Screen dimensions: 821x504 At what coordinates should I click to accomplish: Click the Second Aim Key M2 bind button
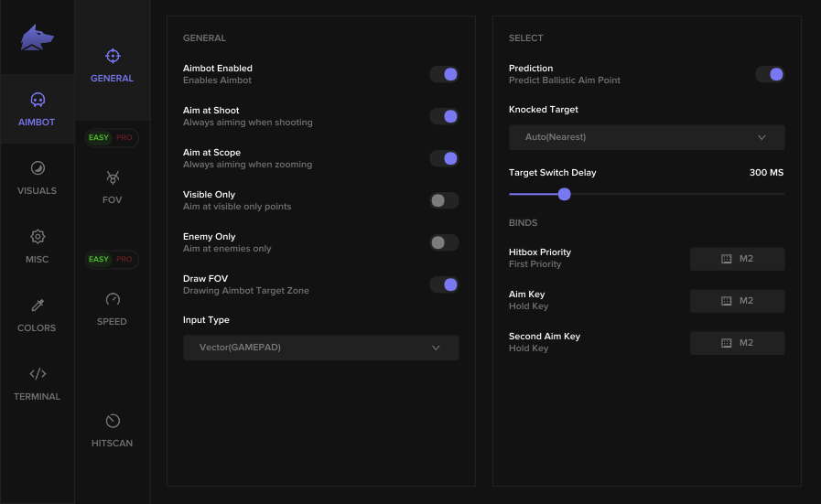coord(737,343)
